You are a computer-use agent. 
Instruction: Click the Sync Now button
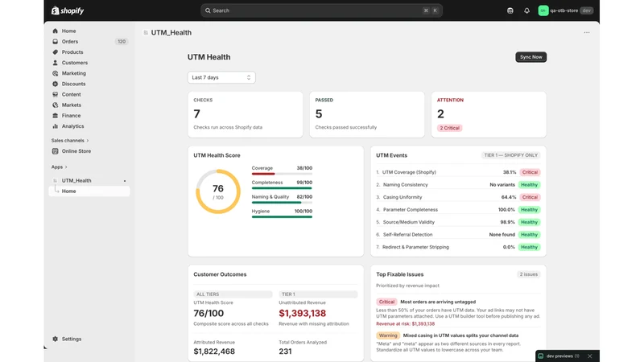pyautogui.click(x=530, y=57)
